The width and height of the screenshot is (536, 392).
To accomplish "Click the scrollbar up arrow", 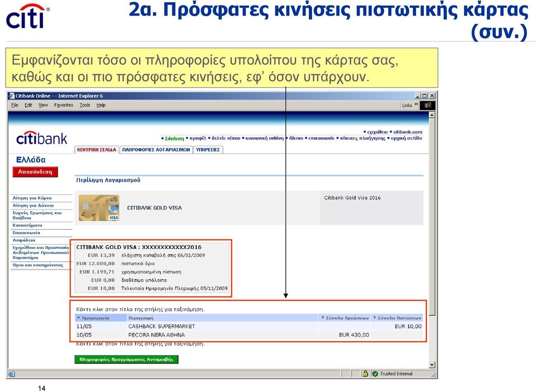I will click(432, 115).
